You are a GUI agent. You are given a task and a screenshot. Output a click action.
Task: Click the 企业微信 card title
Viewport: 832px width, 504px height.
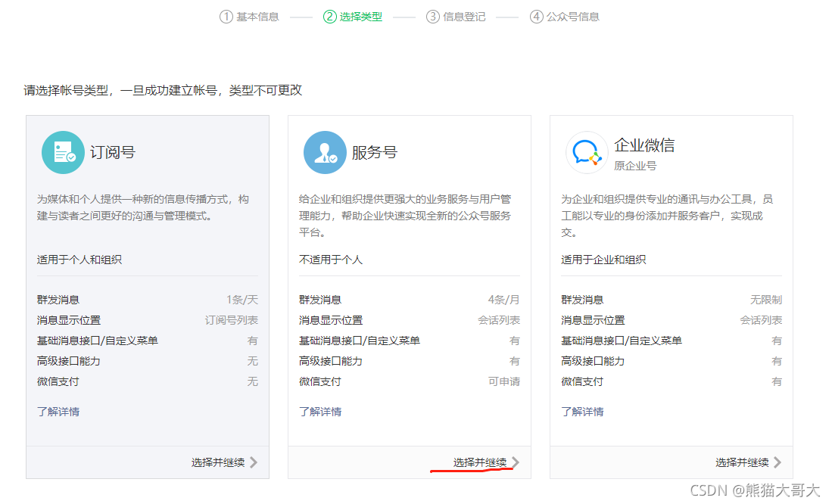[644, 145]
